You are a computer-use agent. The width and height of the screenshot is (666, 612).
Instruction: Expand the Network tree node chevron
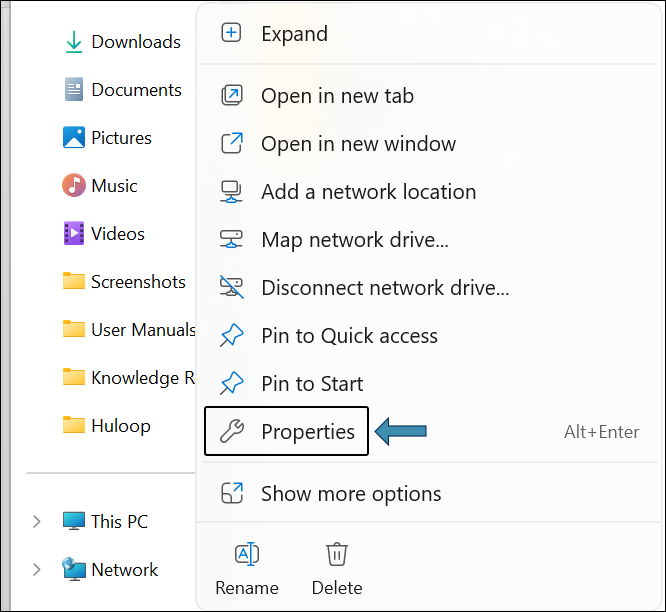(x=37, y=570)
